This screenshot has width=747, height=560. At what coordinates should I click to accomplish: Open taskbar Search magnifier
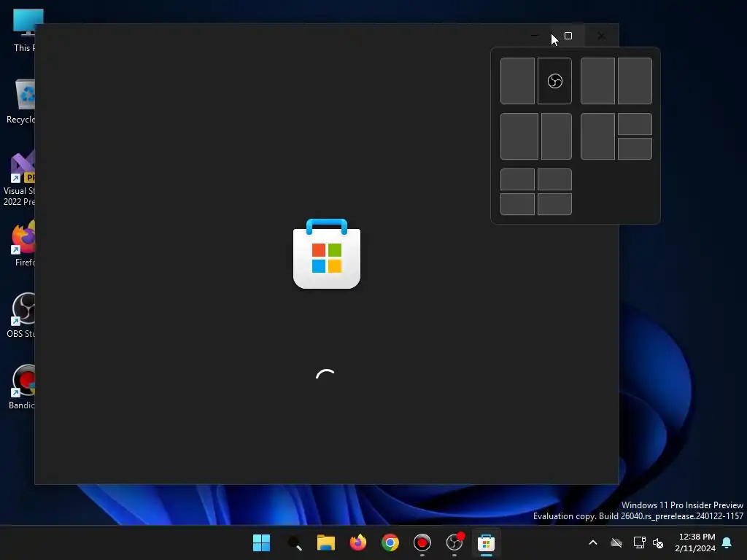pos(294,542)
